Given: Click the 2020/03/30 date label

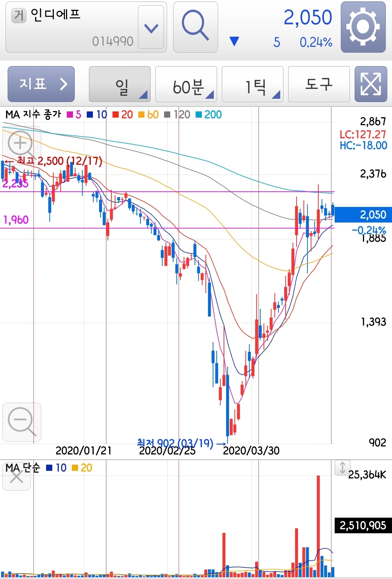Looking at the screenshot, I should coord(251,450).
